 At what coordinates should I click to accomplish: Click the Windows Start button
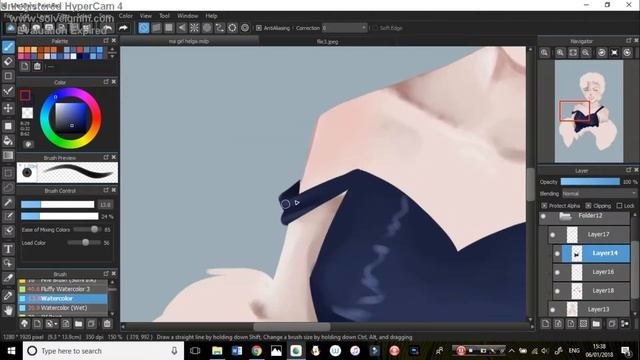tap(11, 351)
